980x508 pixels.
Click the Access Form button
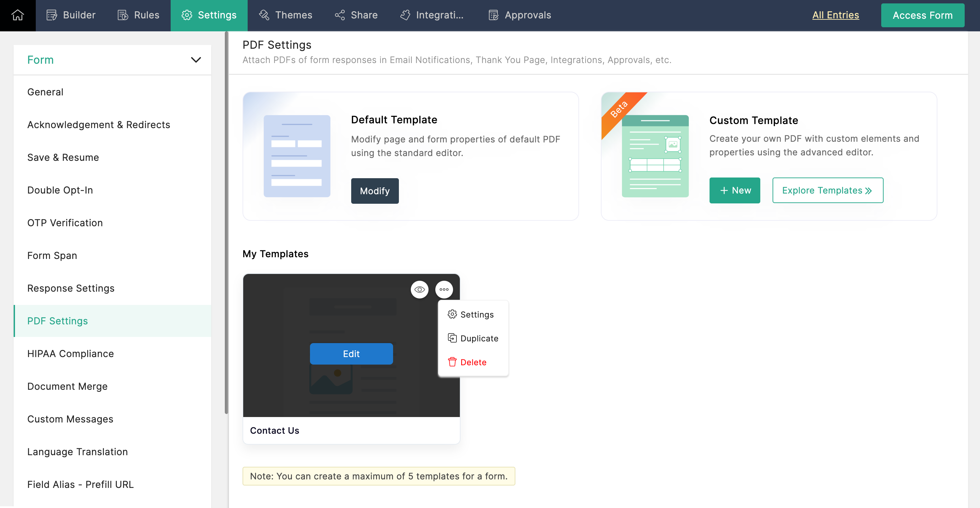tap(922, 15)
